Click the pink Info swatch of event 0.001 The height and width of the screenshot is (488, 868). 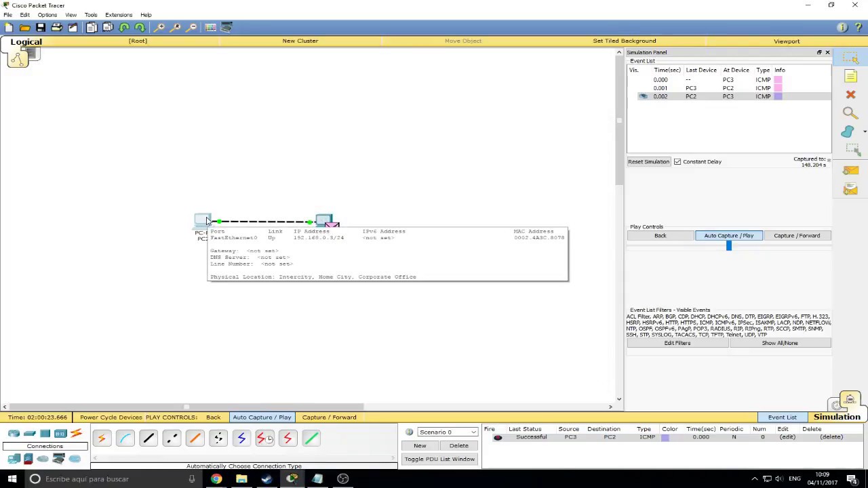[x=778, y=88]
